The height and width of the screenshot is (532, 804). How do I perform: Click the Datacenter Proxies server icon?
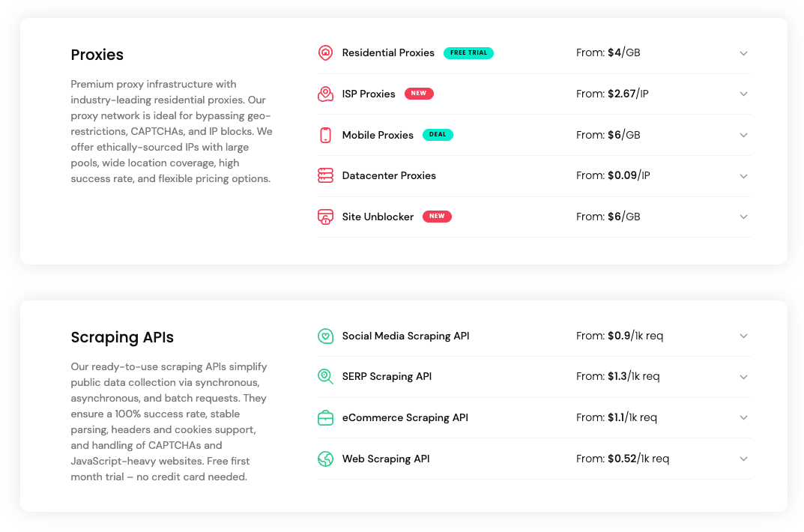(x=325, y=175)
